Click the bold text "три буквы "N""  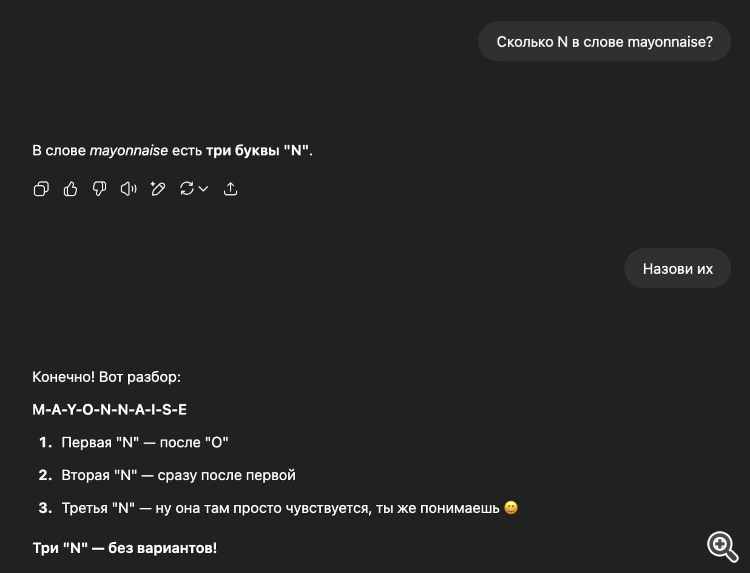(258, 151)
